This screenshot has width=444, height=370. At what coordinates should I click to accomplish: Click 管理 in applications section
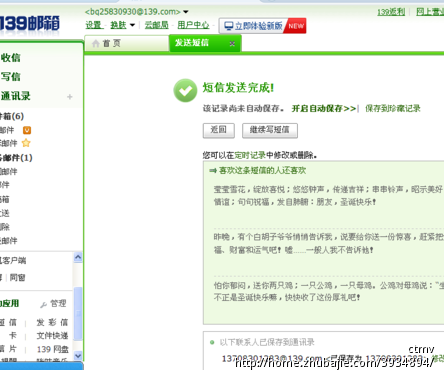(x=58, y=304)
